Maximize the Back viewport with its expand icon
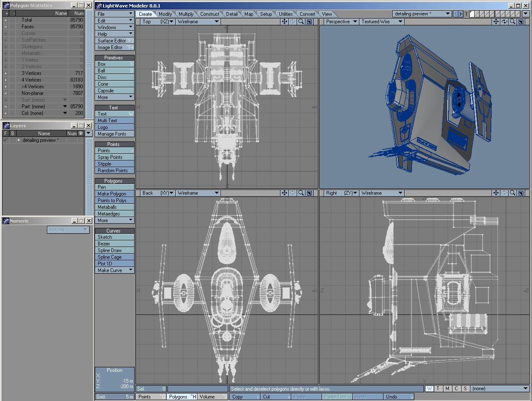The height and width of the screenshot is (401, 532). pyautogui.click(x=309, y=193)
